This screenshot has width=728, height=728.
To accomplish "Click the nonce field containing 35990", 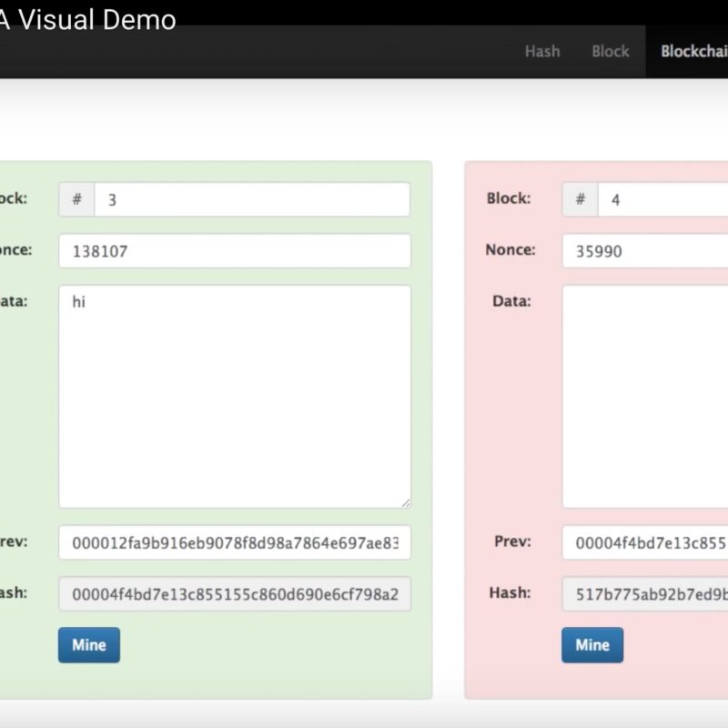I will click(644, 251).
